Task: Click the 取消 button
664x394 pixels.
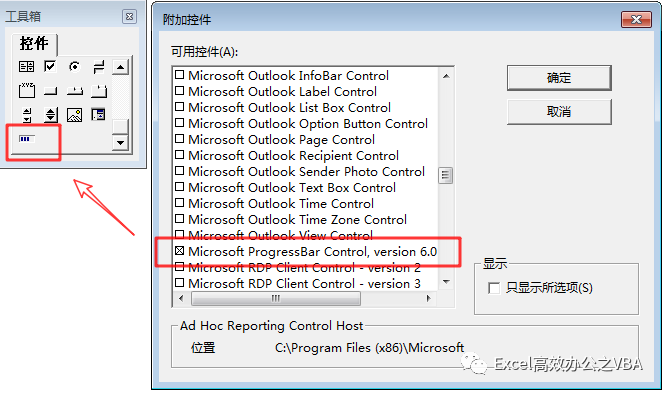Action: click(559, 112)
